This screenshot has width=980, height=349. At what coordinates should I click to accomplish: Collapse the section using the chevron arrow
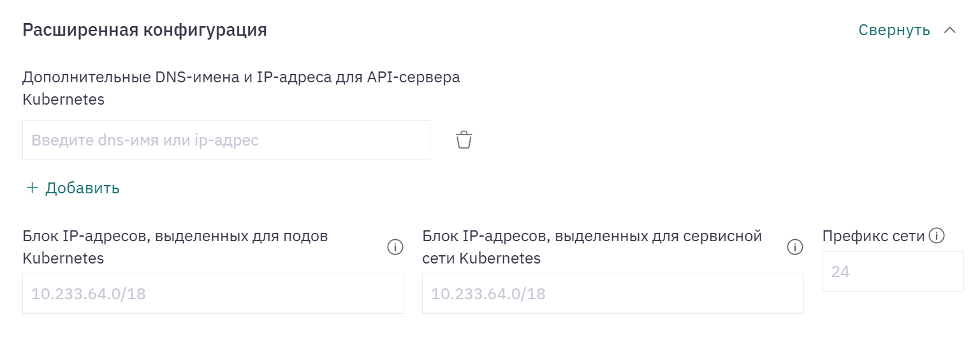pos(950,30)
